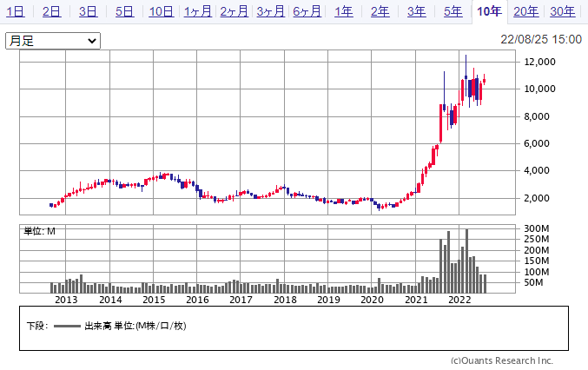The width and height of the screenshot is (588, 370).
Task: Switch to the 3日 range tab
Action: click(88, 11)
